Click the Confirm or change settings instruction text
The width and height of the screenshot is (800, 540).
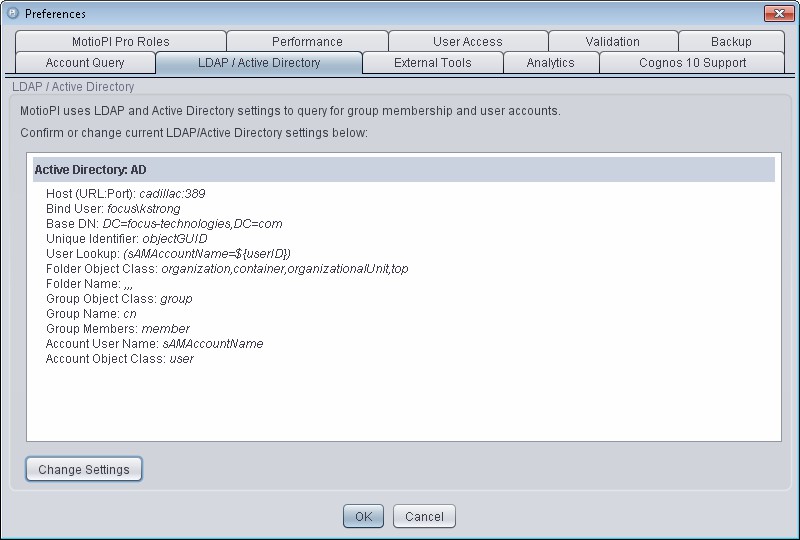[x=194, y=133]
